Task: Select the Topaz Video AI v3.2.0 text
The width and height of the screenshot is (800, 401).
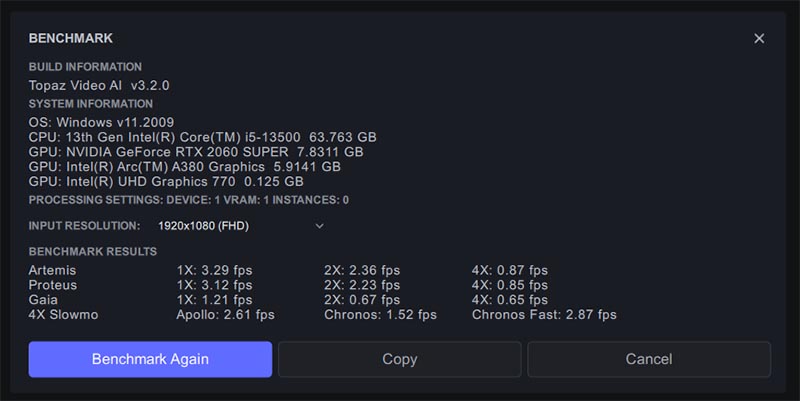Action: [x=99, y=85]
